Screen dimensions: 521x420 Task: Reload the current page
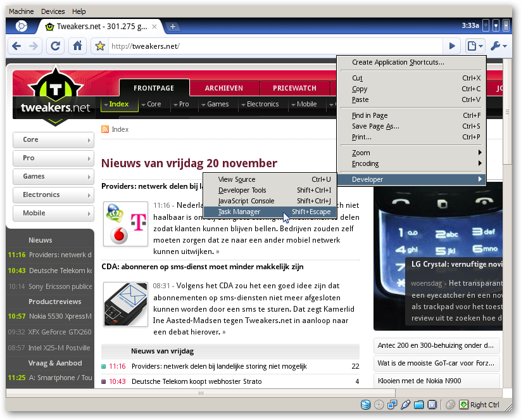point(55,46)
